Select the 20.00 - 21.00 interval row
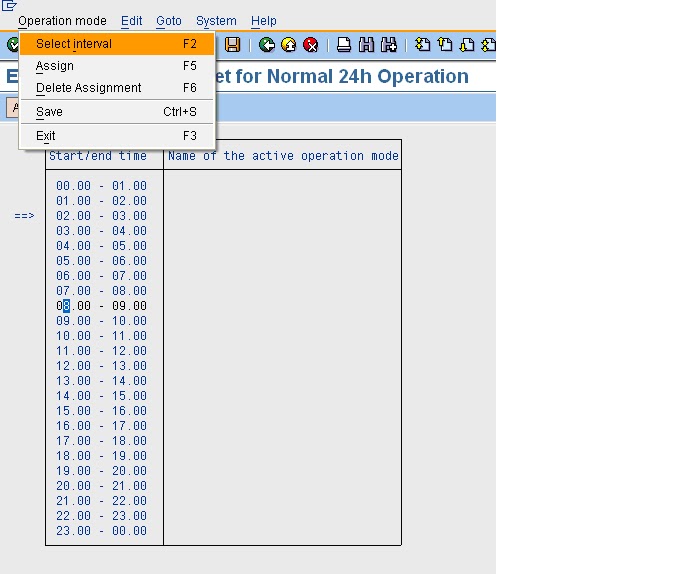Screen dimensions: 695x574 click(102, 486)
